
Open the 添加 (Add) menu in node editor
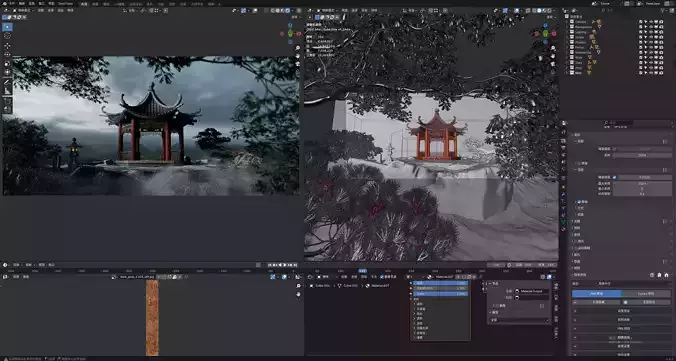364,276
